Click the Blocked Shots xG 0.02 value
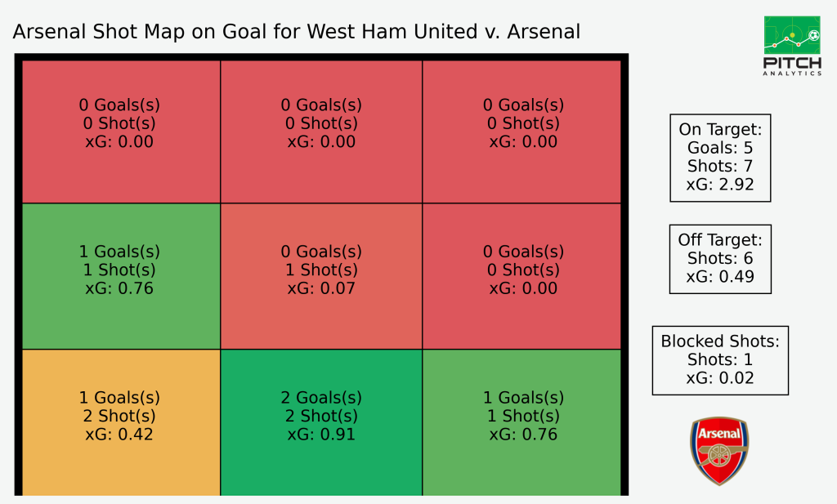Screen dimensions: 837x504 (720, 378)
